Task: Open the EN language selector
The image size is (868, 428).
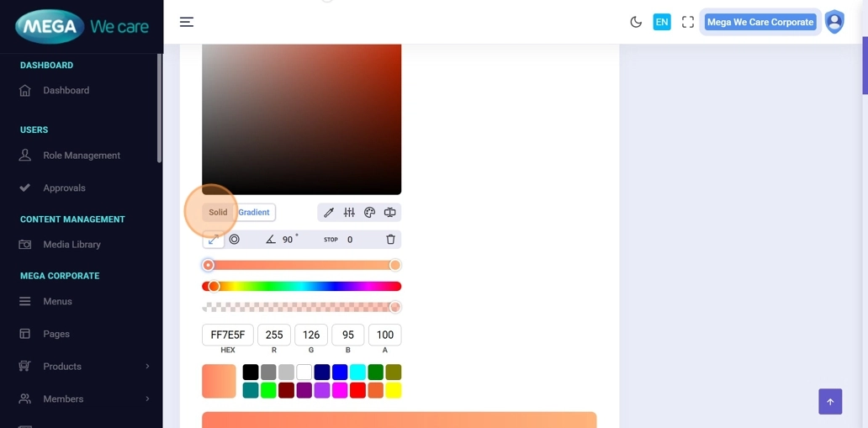Action: tap(662, 22)
